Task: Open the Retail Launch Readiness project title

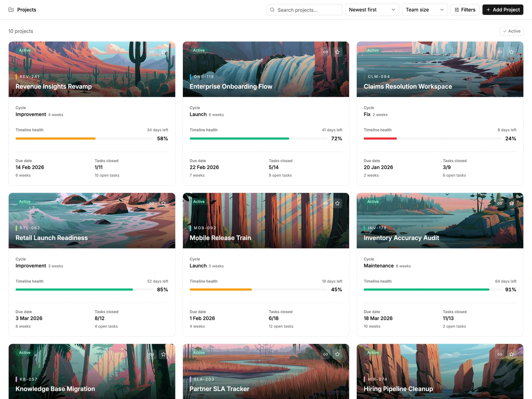Action: [x=52, y=238]
